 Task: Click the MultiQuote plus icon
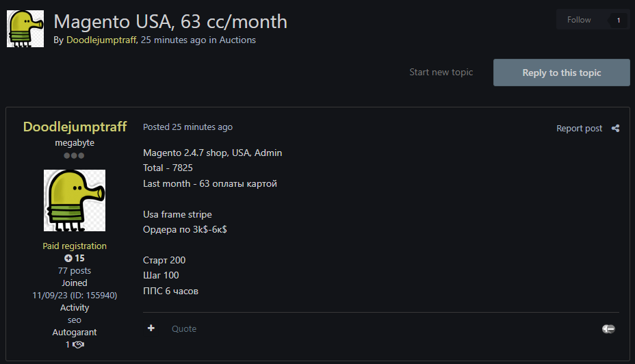pyautogui.click(x=151, y=328)
